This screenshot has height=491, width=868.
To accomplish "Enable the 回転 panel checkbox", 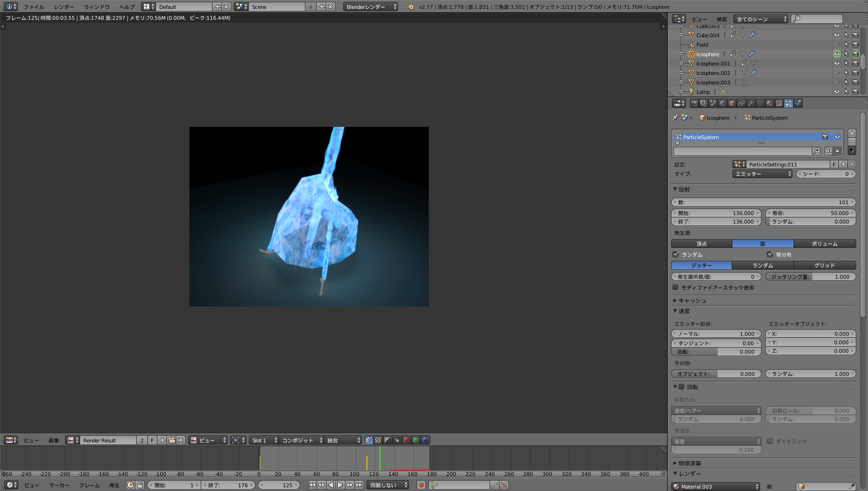I will click(x=681, y=387).
